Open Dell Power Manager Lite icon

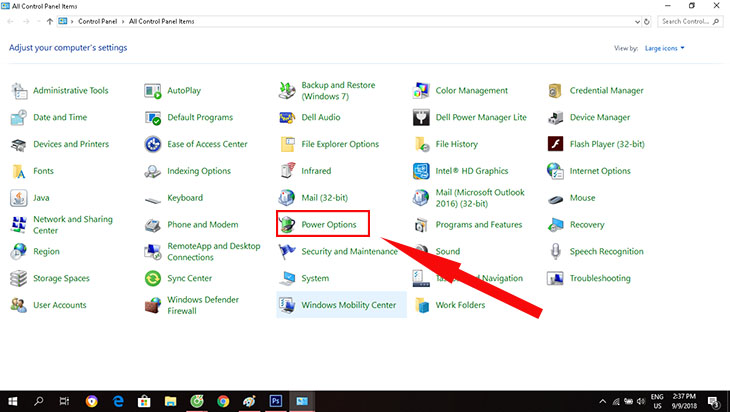click(x=421, y=118)
